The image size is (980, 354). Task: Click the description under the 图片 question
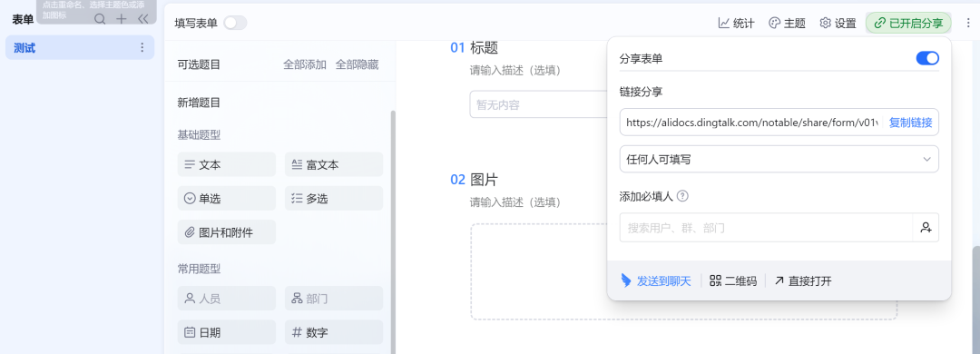pos(515,202)
